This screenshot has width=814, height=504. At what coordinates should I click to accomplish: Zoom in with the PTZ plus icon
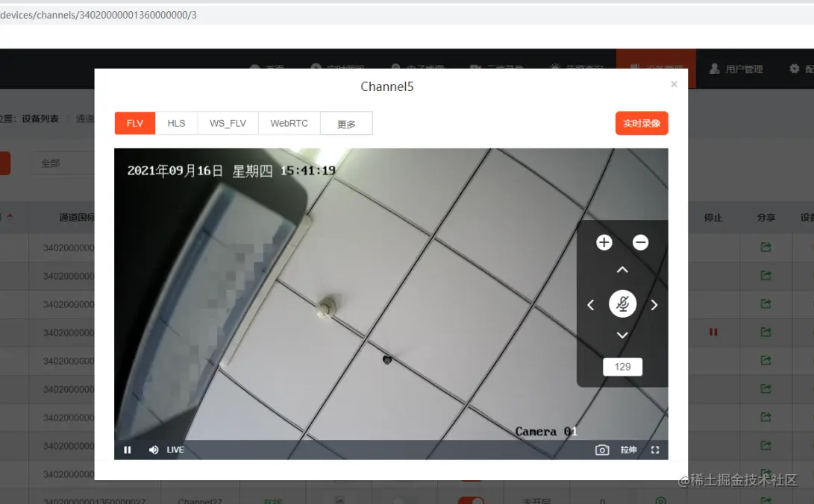pyautogui.click(x=604, y=242)
